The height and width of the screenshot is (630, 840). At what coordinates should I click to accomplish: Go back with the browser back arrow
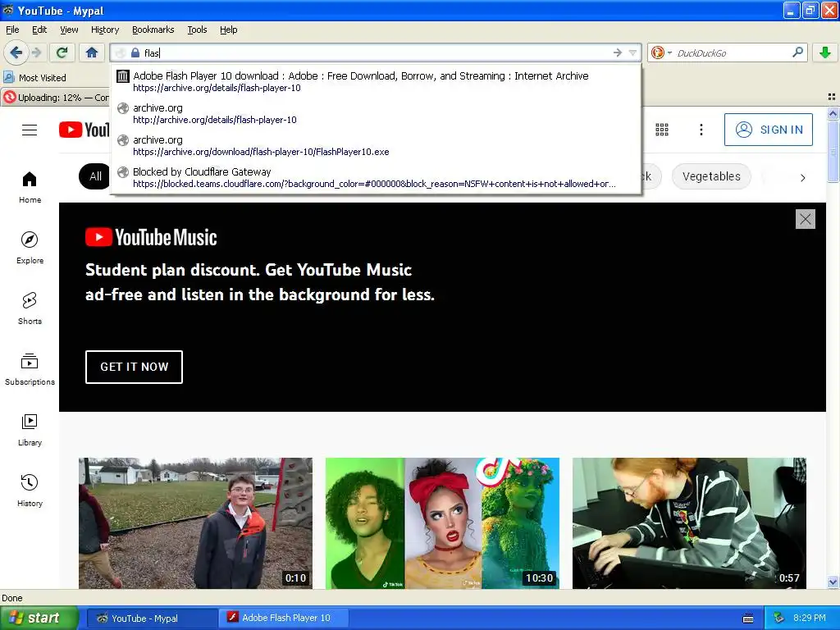click(16, 52)
